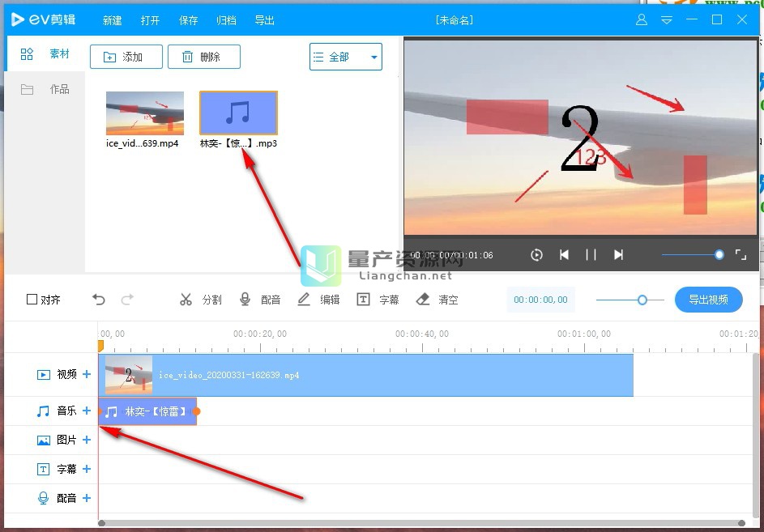764x532 pixels.
Task: Add a track with 字幕 plus icon
Action: coord(87,469)
